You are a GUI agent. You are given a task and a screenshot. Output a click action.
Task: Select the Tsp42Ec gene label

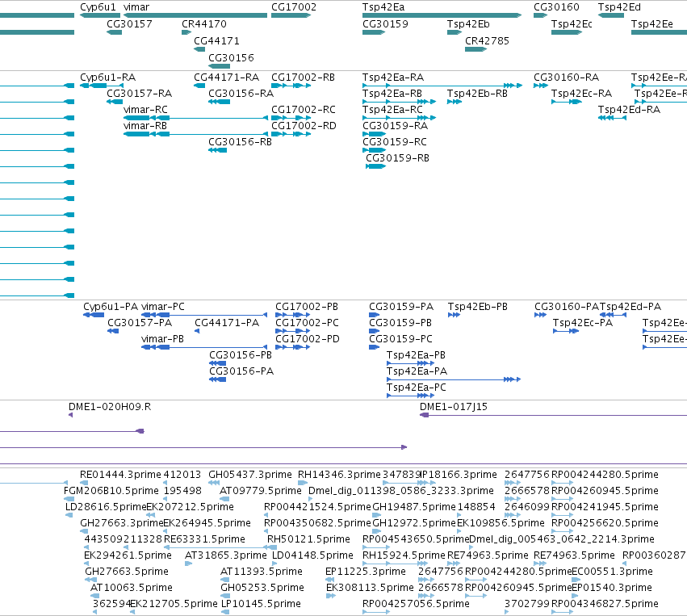[572, 24]
